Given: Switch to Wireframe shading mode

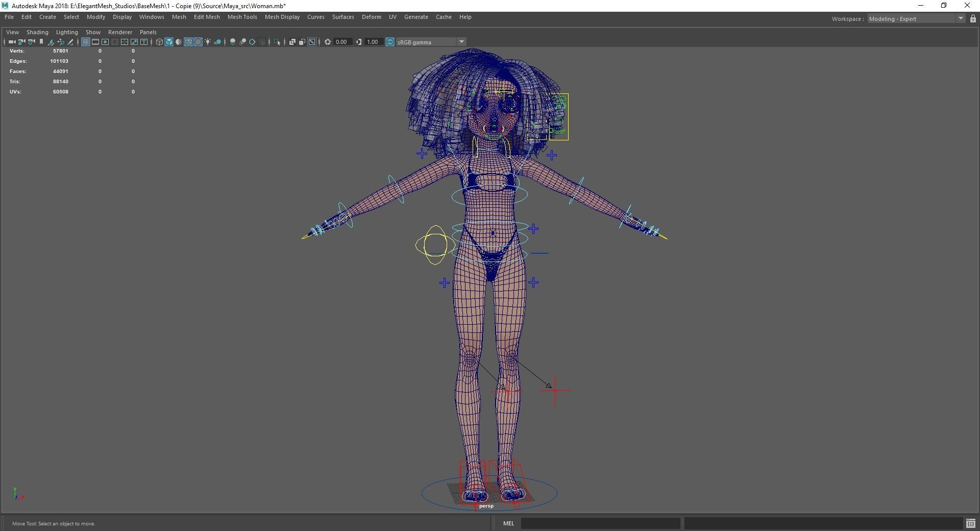Looking at the screenshot, I should click(159, 42).
